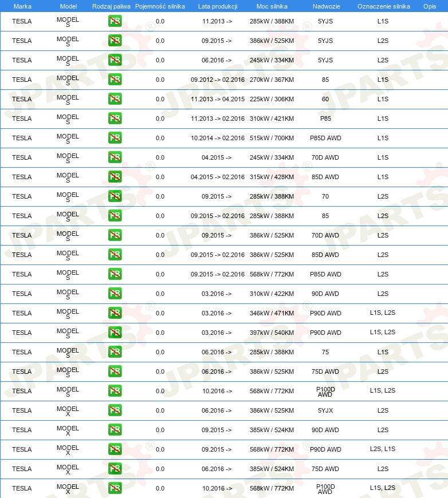Click the TESLA cell in the 310kW / 421KM row
This screenshot has height=498, width=448.
tap(22, 118)
